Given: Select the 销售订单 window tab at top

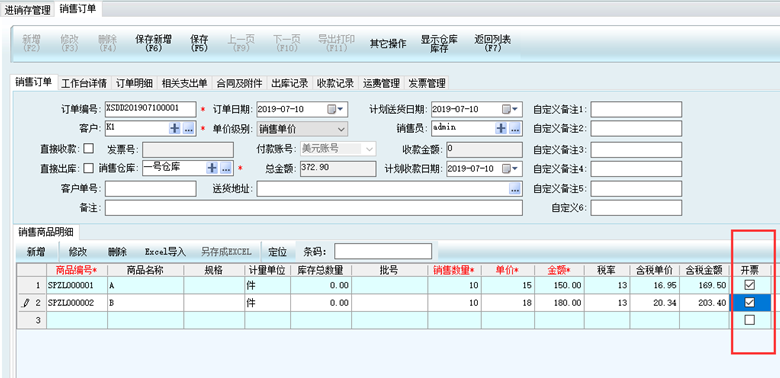Looking at the screenshot, I should pos(78,8).
